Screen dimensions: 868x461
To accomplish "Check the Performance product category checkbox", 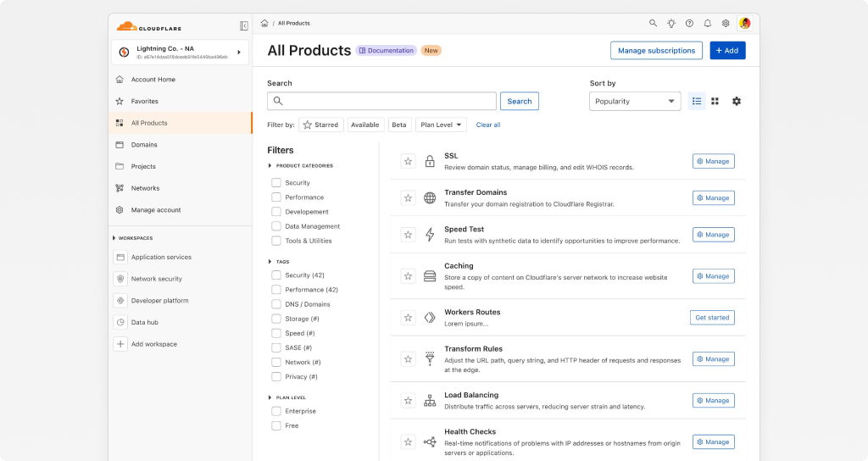I will 276,197.
